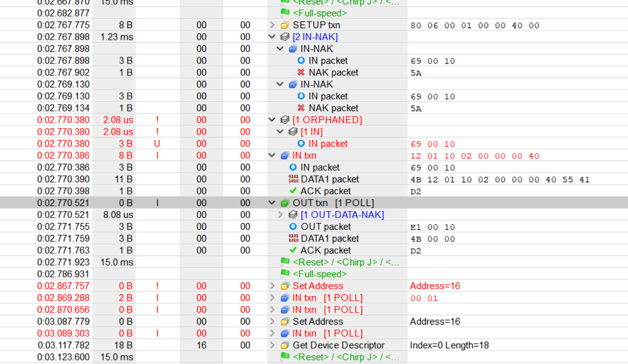This screenshot has width=628, height=364.
Task: Click the 11 B DATA1 packet binary icon
Action: pos(293,179)
